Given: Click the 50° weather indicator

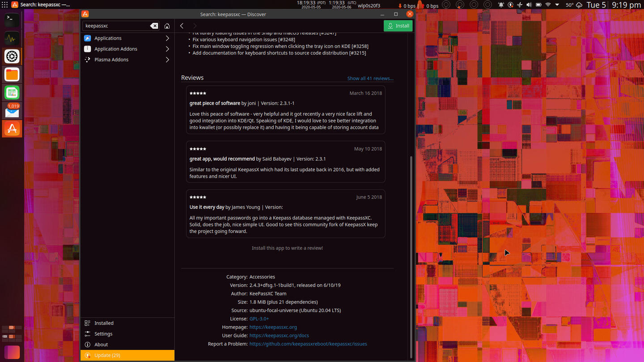Looking at the screenshot, I should (574, 5).
